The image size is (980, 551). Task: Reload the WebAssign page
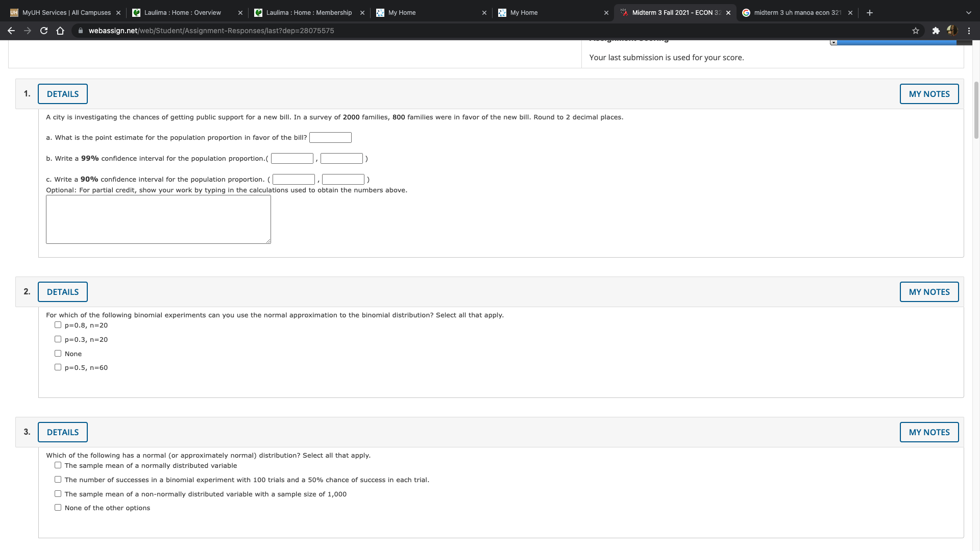click(x=44, y=31)
